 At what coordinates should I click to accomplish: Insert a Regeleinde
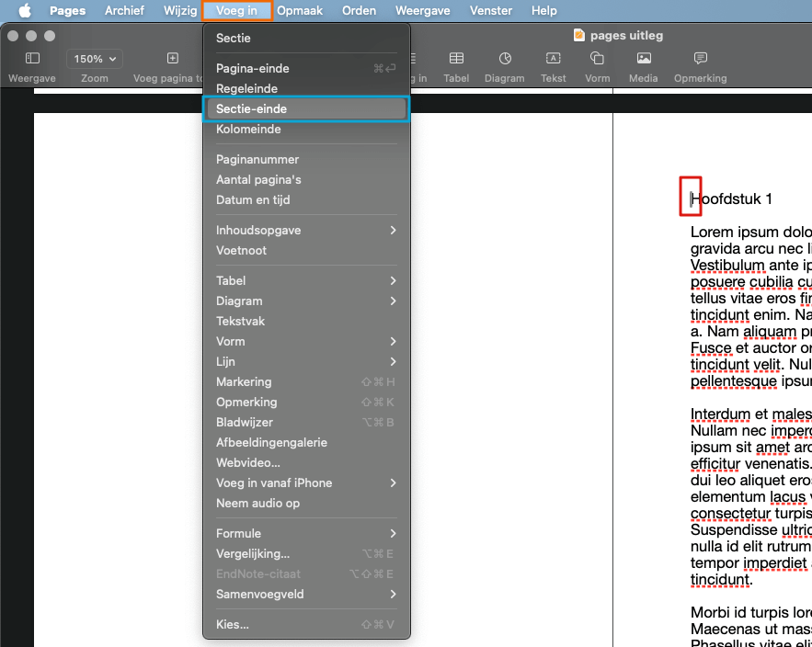306,88
